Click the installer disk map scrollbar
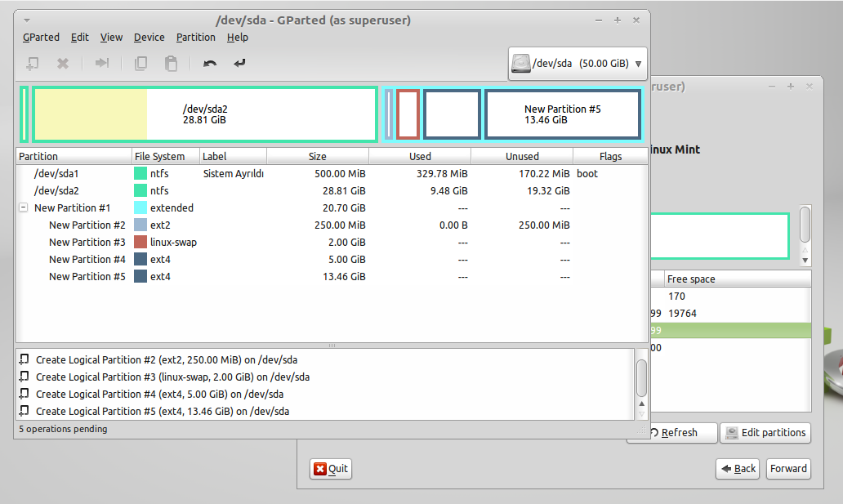Image resolution: width=843 pixels, height=504 pixels. 805,225
